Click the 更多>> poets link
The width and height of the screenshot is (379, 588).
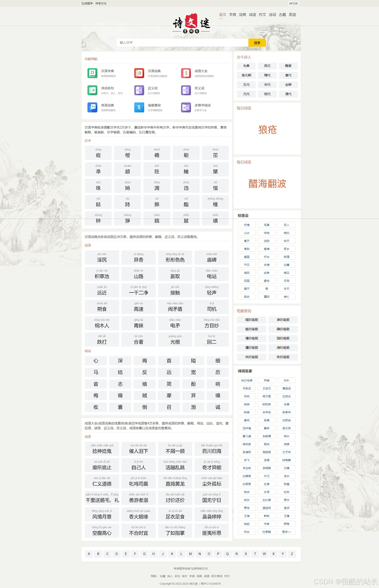(x=286, y=532)
